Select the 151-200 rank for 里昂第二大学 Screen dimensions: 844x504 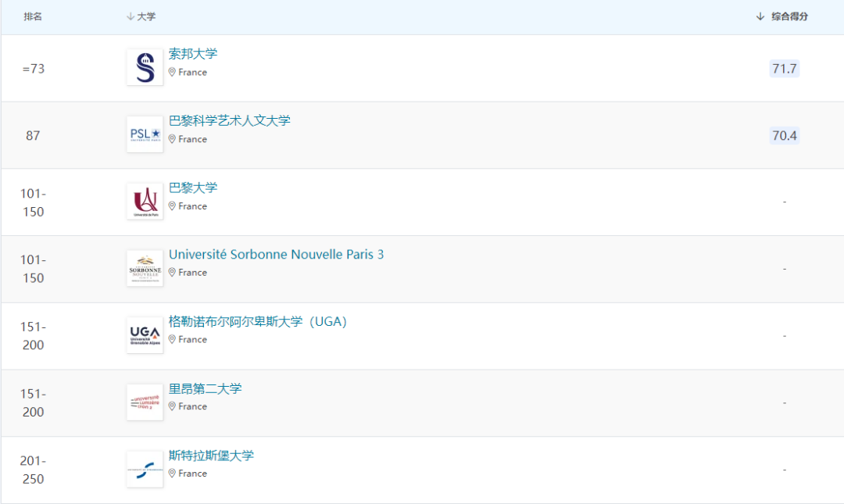33,402
